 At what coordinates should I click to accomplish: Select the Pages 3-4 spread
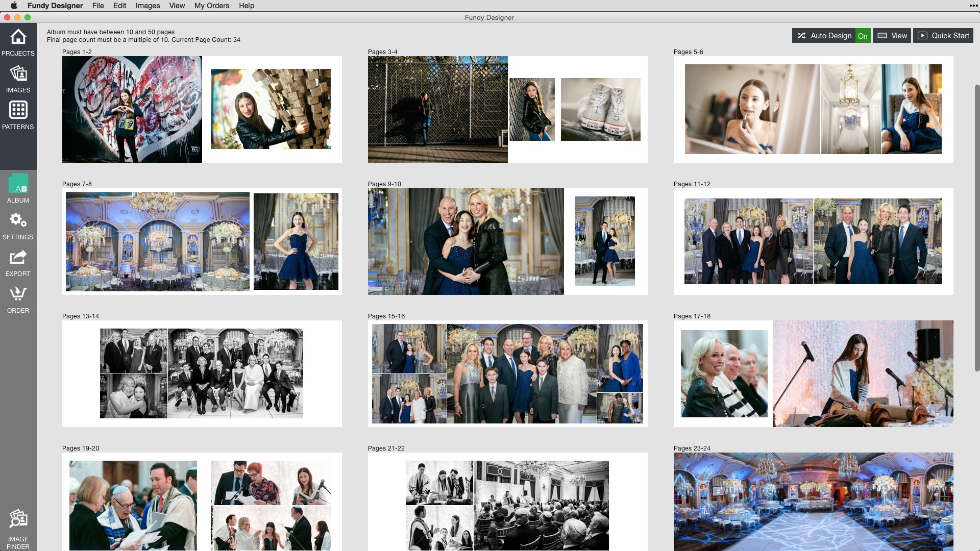click(x=508, y=109)
